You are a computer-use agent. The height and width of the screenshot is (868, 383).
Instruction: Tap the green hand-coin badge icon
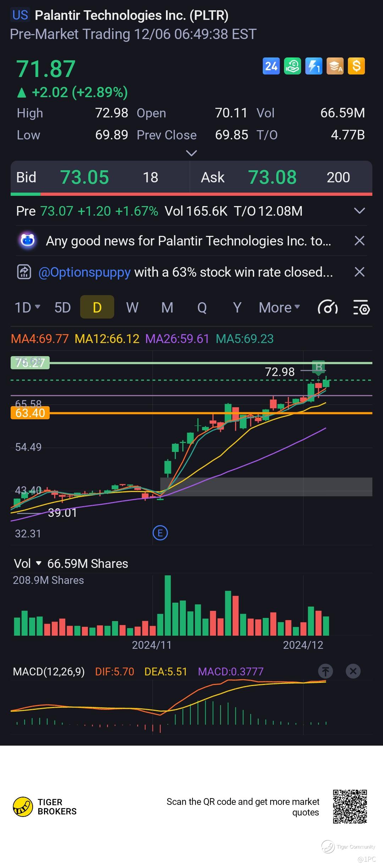[x=293, y=66]
